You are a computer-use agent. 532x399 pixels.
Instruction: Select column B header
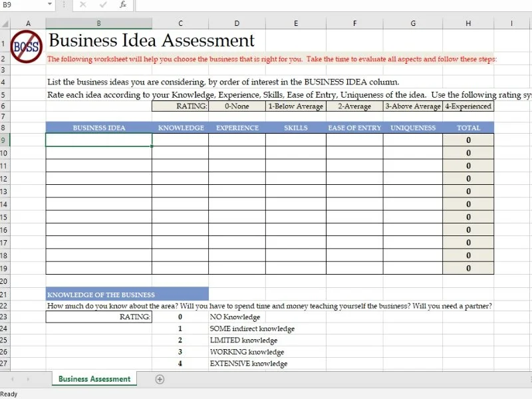click(98, 23)
